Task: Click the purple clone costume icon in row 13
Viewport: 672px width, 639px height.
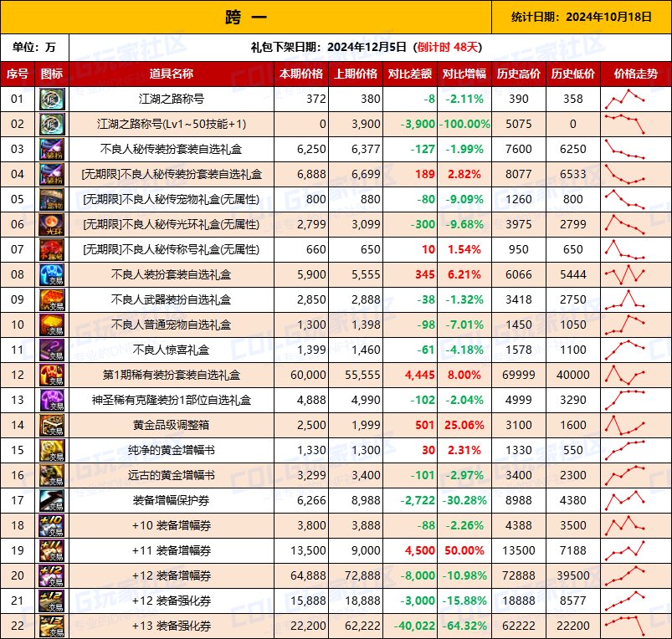Action: pos(52,400)
